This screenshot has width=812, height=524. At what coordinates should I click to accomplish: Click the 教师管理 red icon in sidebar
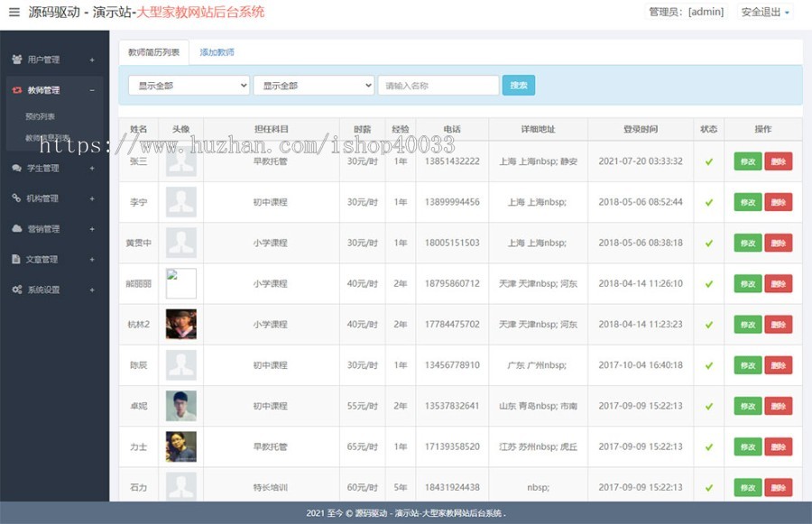[17, 90]
